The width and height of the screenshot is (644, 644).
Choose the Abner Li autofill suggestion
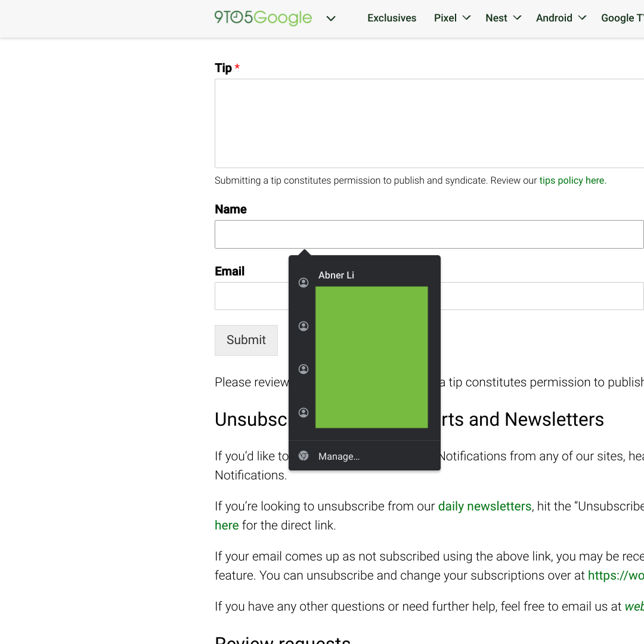(x=336, y=275)
